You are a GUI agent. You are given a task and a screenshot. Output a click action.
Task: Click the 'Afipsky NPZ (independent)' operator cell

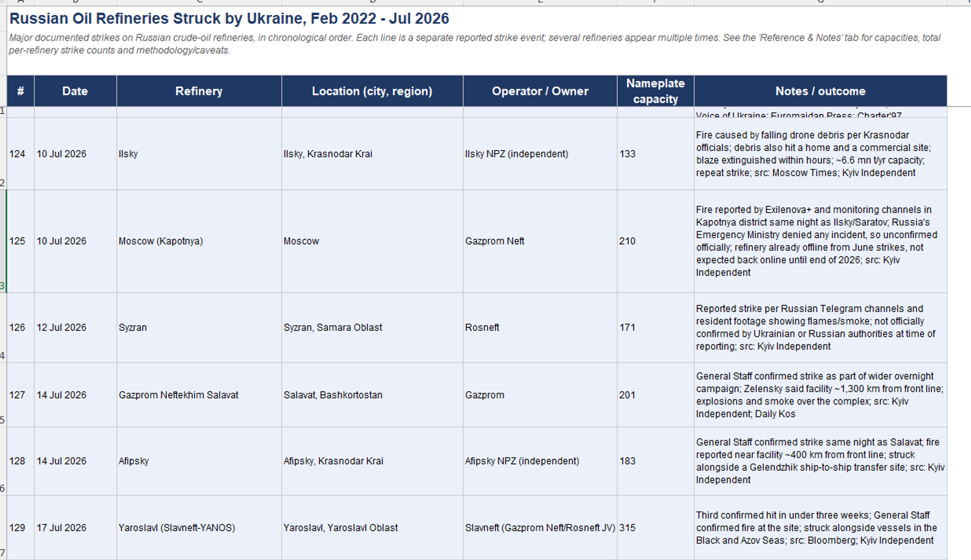pyautogui.click(x=540, y=461)
